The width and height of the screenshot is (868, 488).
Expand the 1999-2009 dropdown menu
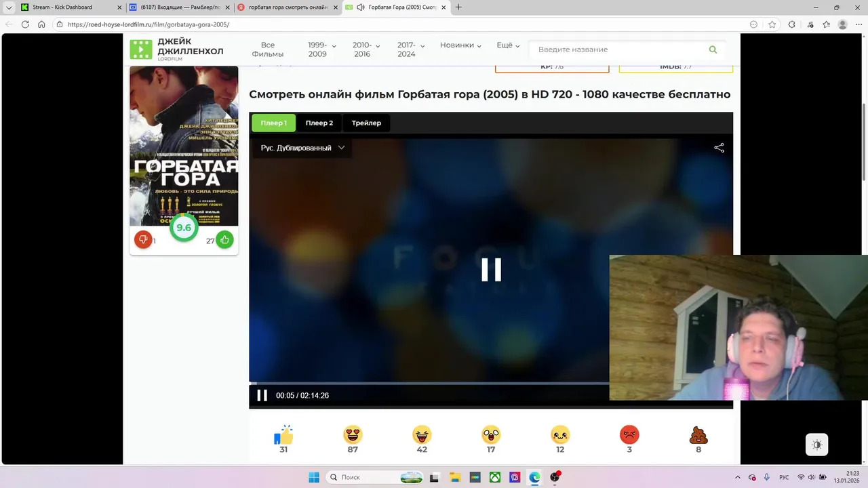321,49
